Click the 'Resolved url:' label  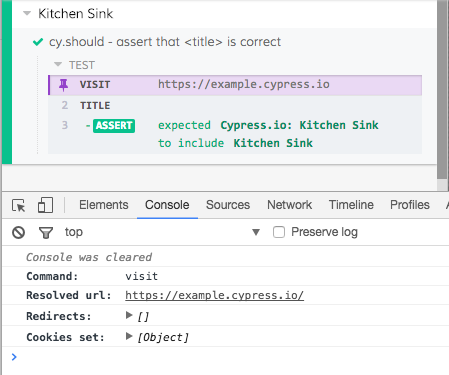(x=69, y=295)
